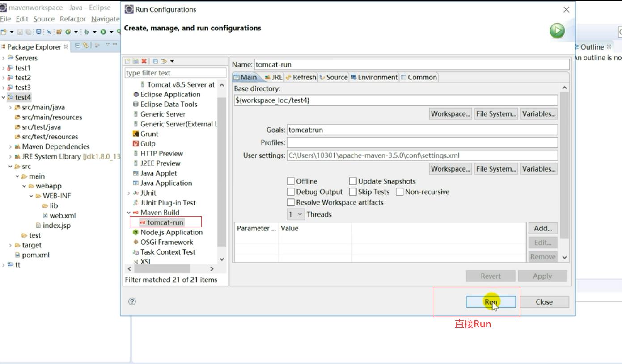Open the Refactor menu in Eclipse
This screenshot has height=364, width=622.
(x=73, y=19)
